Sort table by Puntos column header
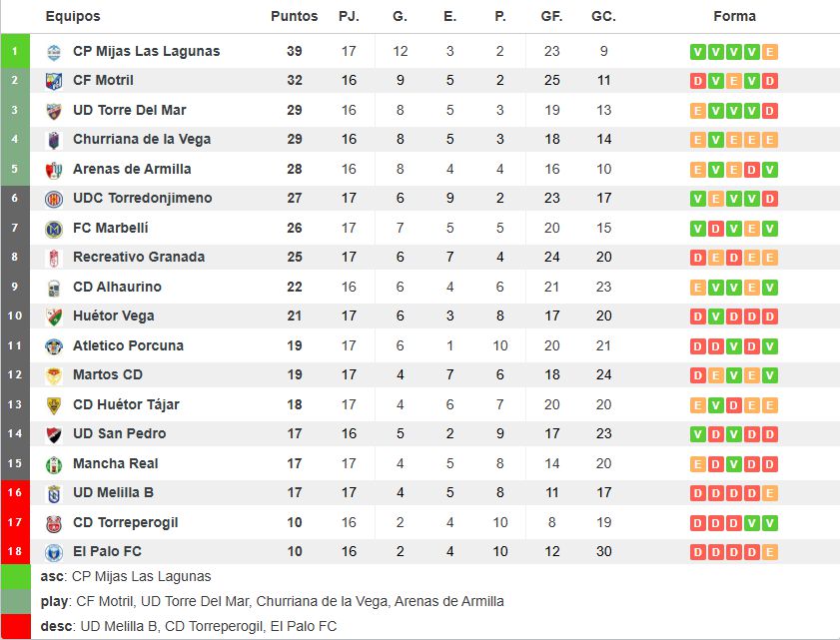 pyautogui.click(x=294, y=16)
